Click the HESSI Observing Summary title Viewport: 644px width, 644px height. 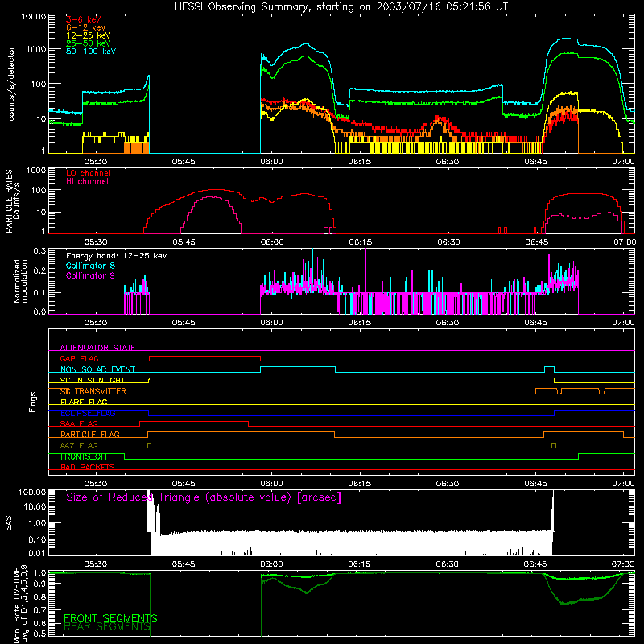341,7
